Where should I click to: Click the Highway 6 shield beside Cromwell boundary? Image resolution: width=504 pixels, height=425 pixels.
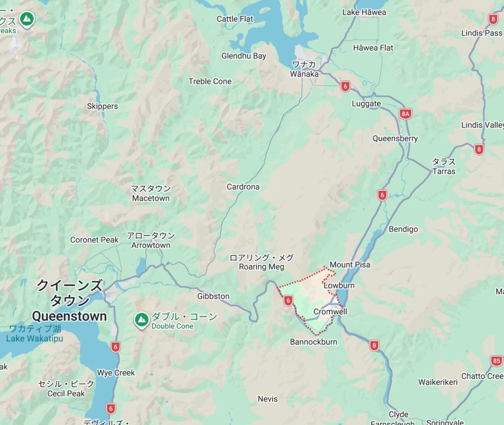click(288, 301)
